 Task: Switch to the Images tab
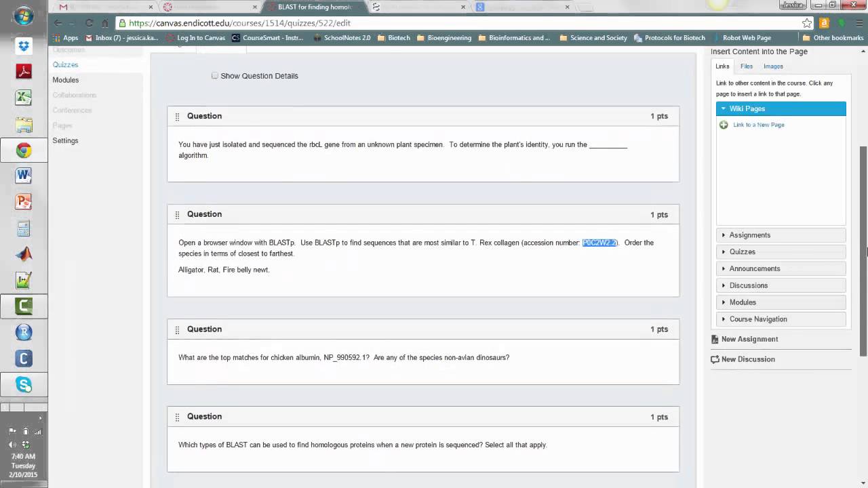(x=773, y=66)
